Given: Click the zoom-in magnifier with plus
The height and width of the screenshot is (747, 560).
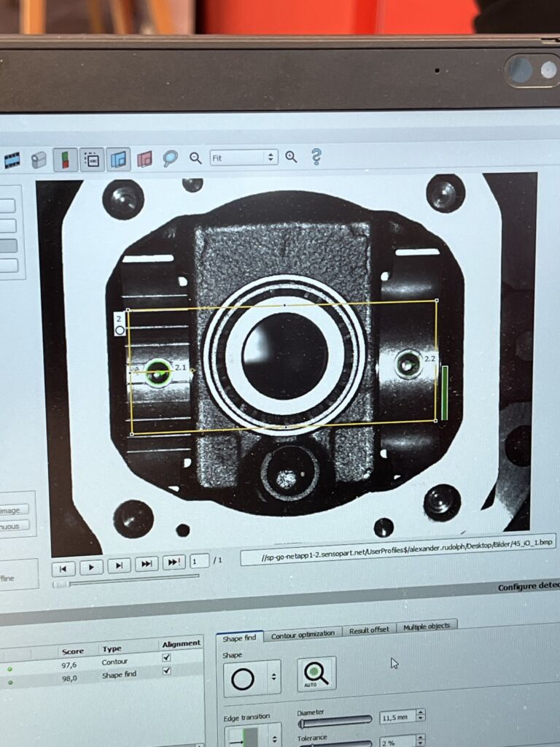Looking at the screenshot, I should click(x=291, y=157).
